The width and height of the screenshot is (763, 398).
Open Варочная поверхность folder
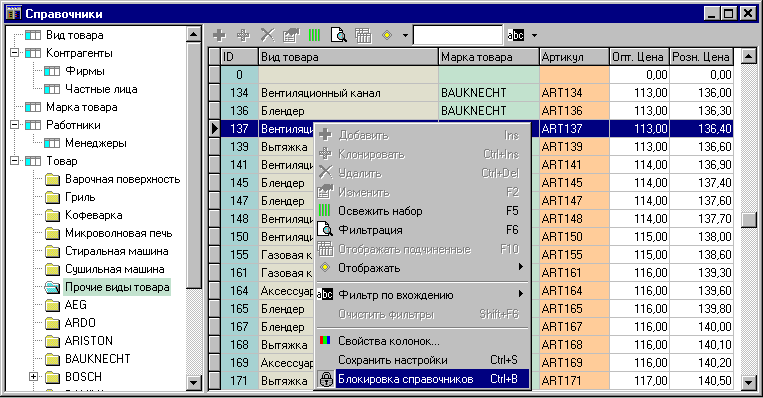[x=123, y=179]
